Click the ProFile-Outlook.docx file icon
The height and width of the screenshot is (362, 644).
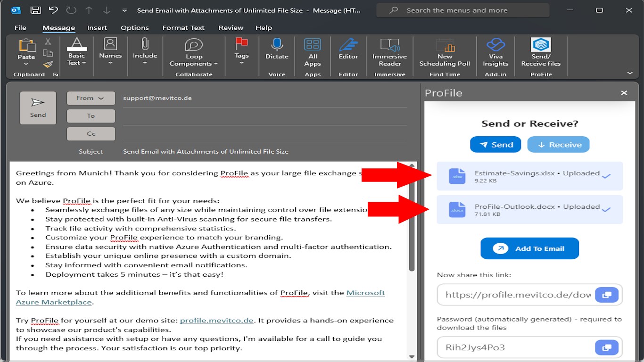(457, 210)
